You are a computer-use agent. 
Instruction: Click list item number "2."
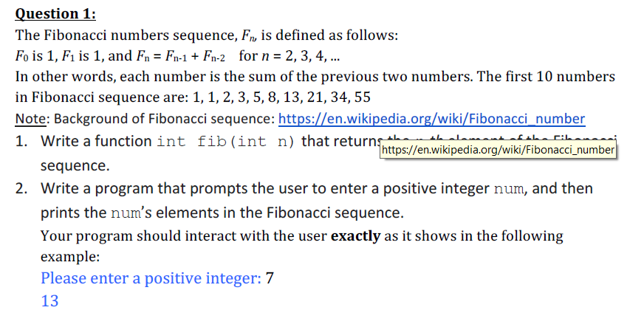21,188
